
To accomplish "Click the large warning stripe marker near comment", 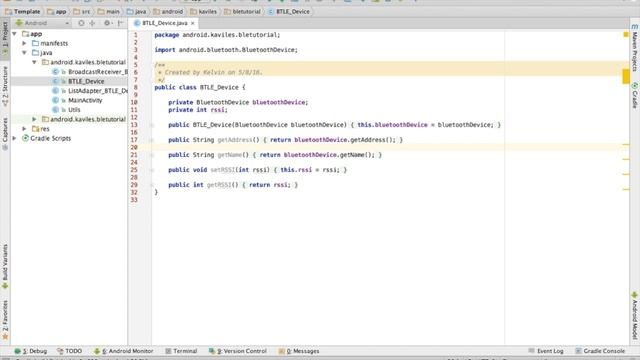I will [626, 76].
